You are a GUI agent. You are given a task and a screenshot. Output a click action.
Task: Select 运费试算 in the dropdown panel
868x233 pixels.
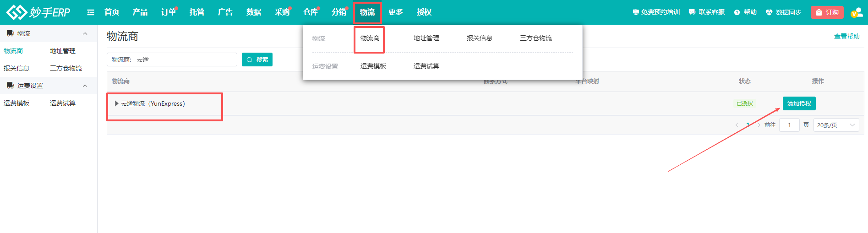coord(426,66)
